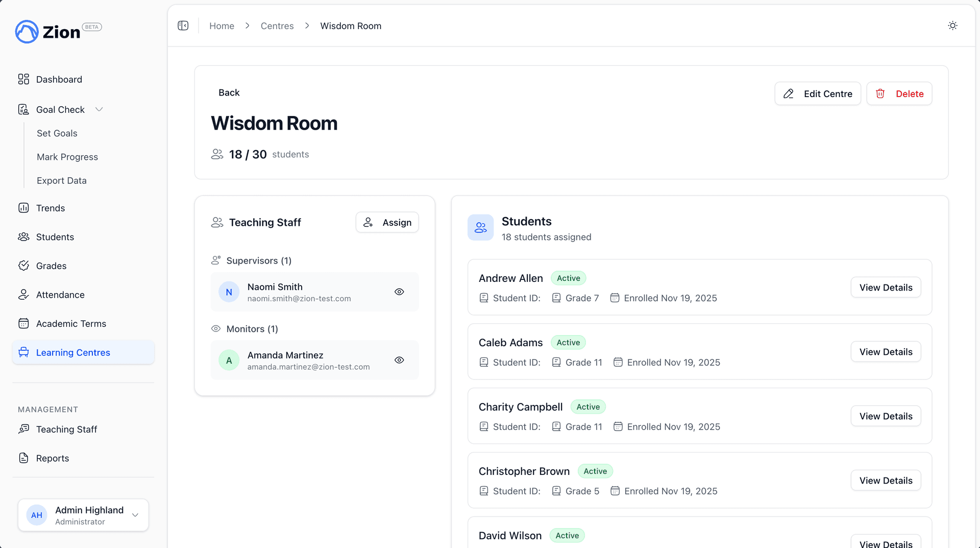Click the Grades checkmark icon
Screen dimensions: 980x548
[23, 266]
